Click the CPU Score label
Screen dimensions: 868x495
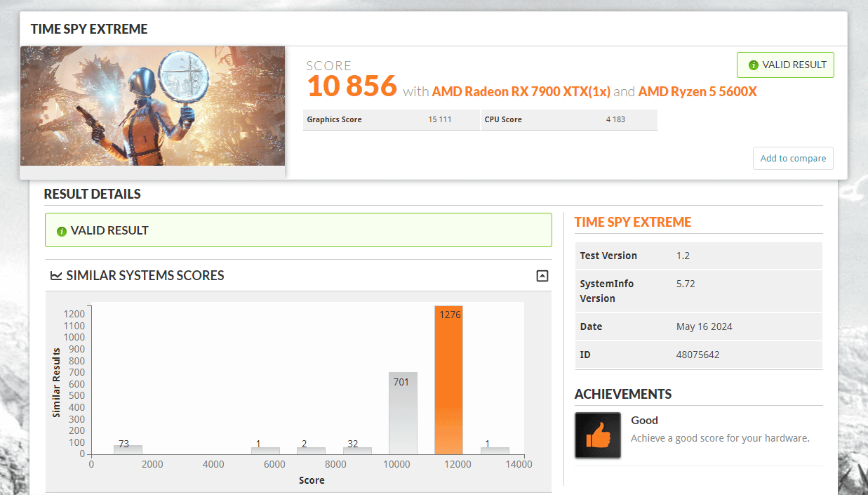[503, 119]
